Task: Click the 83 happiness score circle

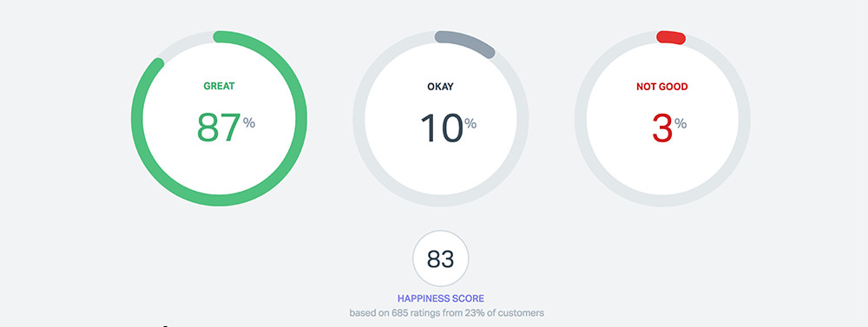Action: [441, 259]
